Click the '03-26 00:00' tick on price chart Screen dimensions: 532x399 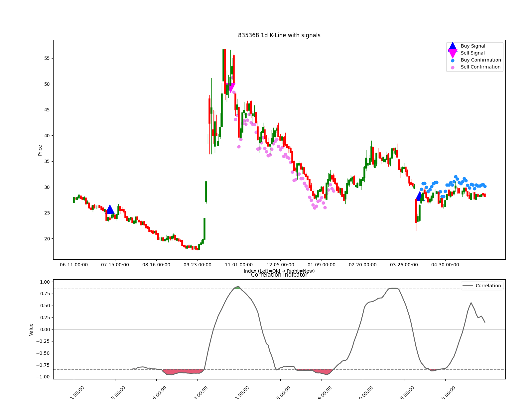click(404, 265)
